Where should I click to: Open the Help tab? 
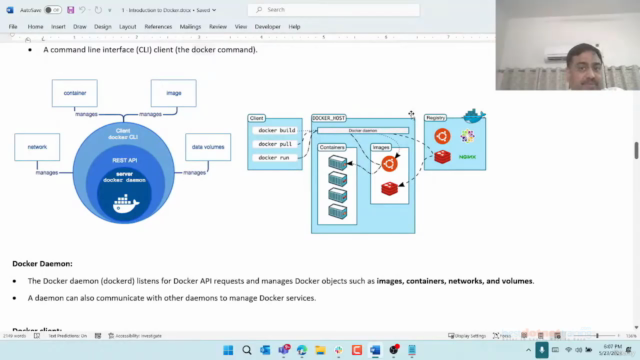point(294,27)
